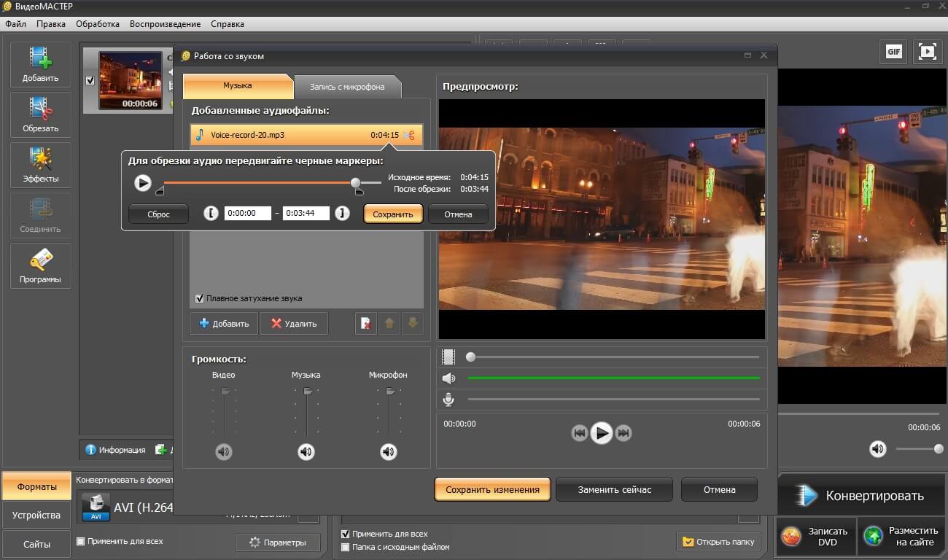Open the Устройства tab
The width and height of the screenshot is (948, 560).
[x=36, y=516]
